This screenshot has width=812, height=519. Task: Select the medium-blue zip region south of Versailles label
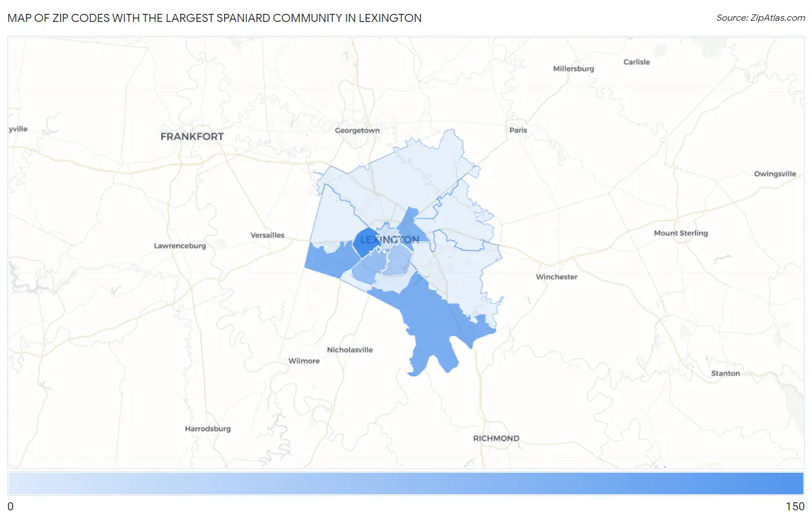pos(329,260)
